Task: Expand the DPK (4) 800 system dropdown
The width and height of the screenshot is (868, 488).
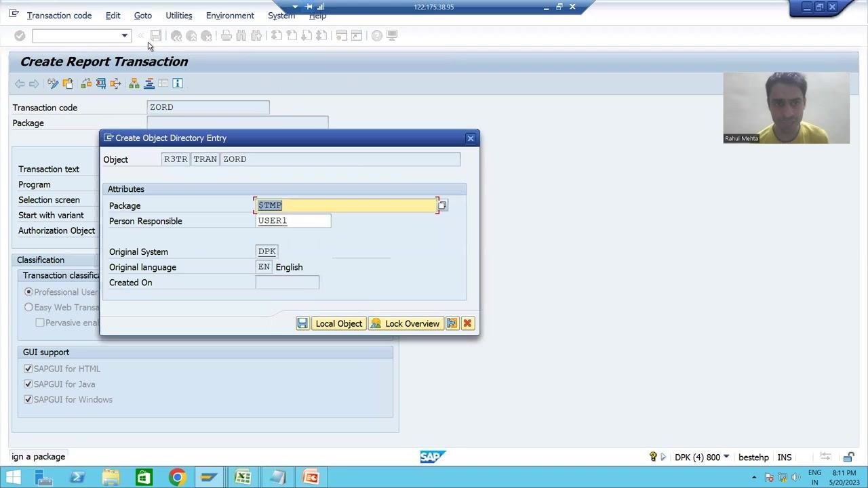Action: click(x=726, y=457)
